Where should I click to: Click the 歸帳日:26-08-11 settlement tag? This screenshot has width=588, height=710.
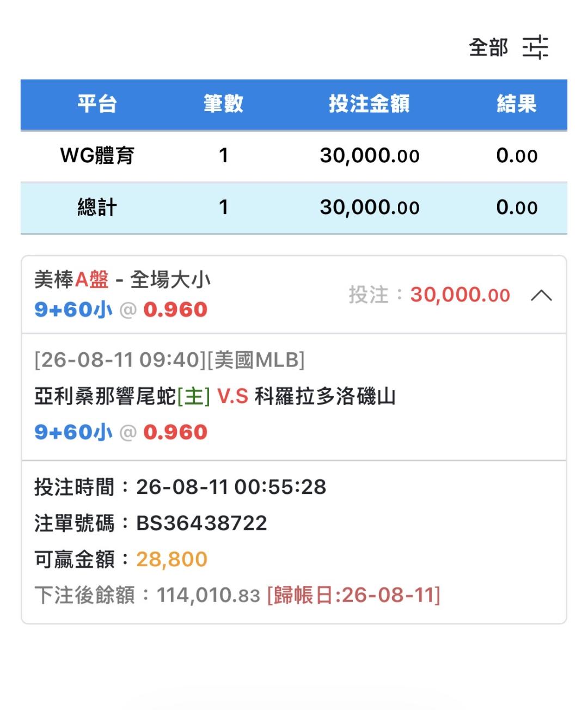point(353,595)
